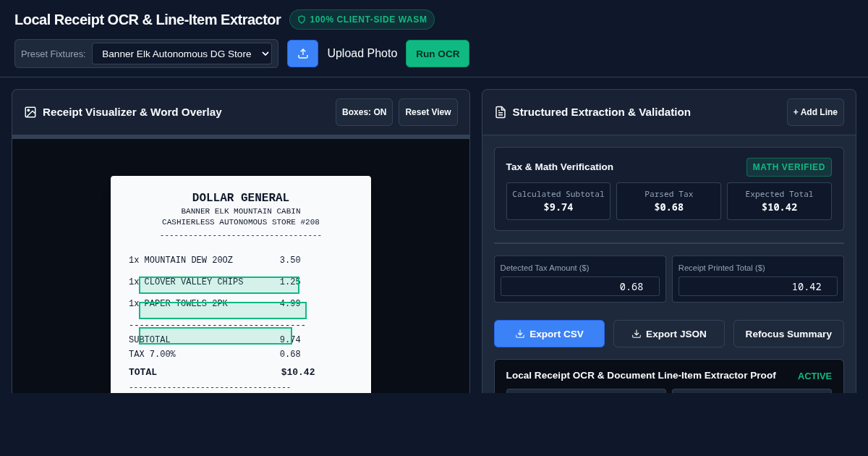Click the Calculated Subtotal value $9.74
The height and width of the screenshot is (456, 868).
pos(558,207)
